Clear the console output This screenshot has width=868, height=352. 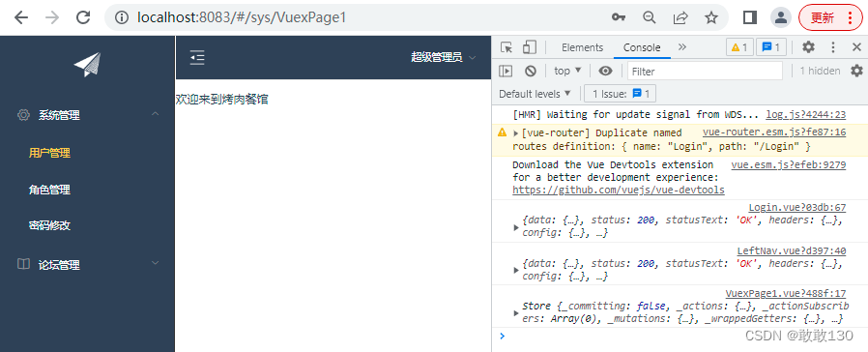coord(531,71)
